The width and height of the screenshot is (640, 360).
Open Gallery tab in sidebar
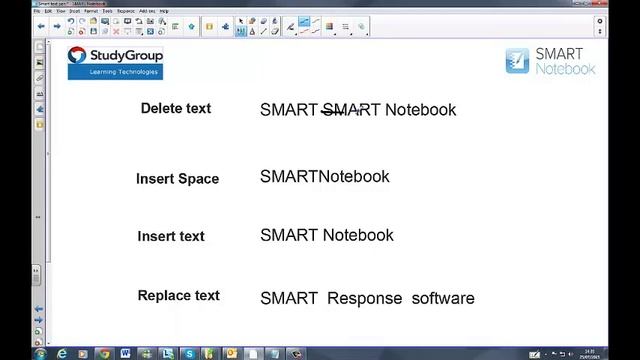point(40,62)
